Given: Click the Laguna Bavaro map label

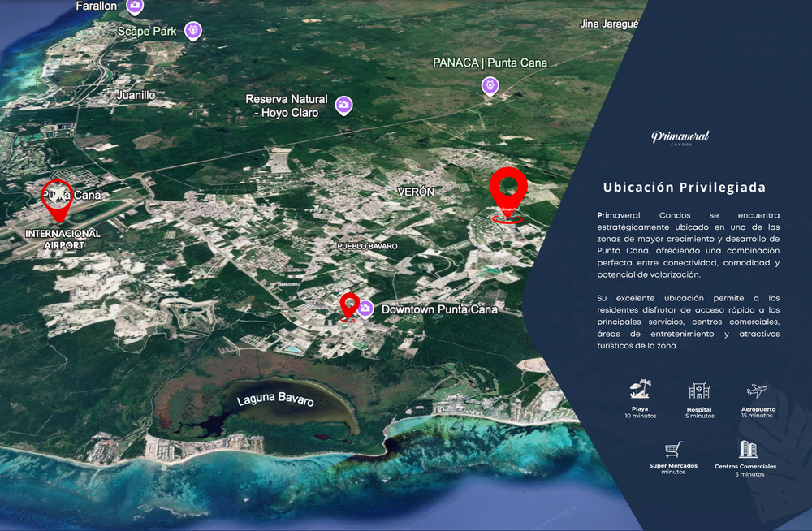Looking at the screenshot, I should (275, 399).
